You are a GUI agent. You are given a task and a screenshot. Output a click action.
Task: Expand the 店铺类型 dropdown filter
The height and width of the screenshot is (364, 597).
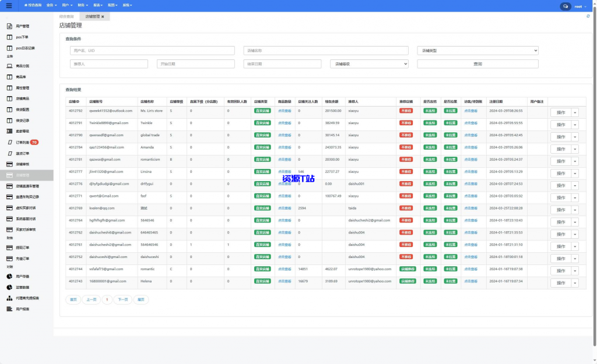477,51
